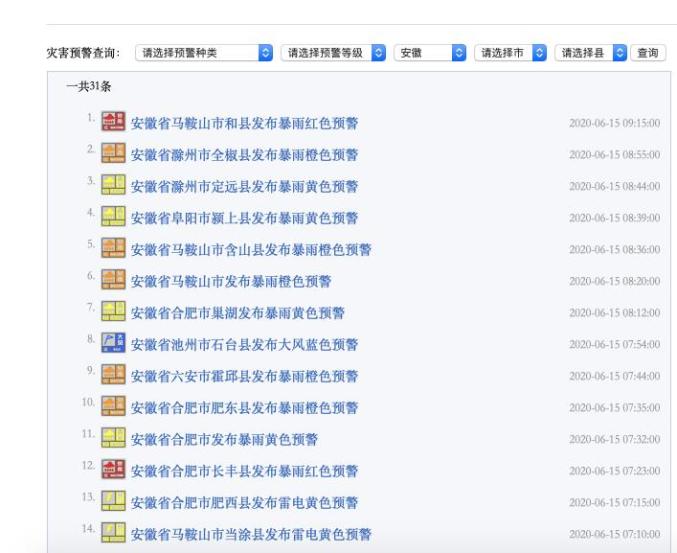The height and width of the screenshot is (553, 677).
Task: Click orange rainstorm icon for 含山县 warning
Action: (113, 248)
